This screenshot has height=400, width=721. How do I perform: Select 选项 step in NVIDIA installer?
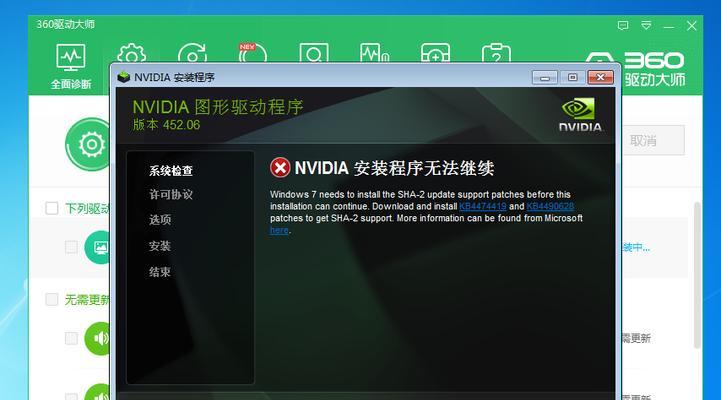160,220
